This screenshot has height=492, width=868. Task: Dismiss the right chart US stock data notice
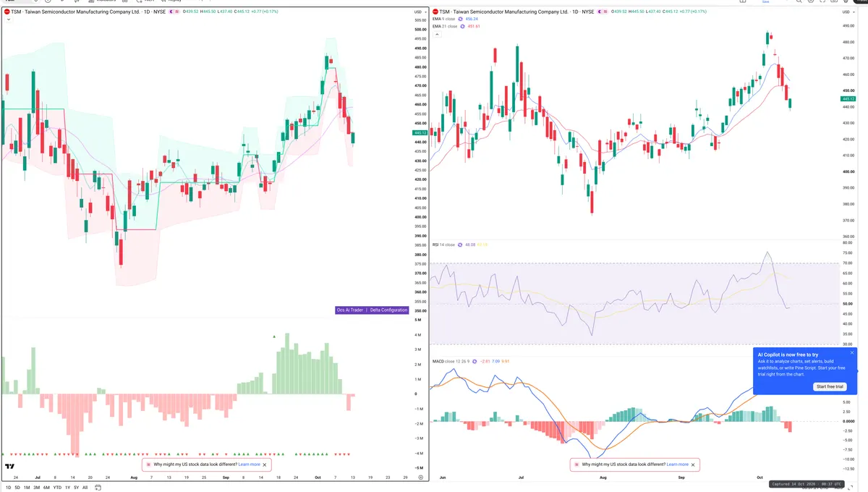694,465
